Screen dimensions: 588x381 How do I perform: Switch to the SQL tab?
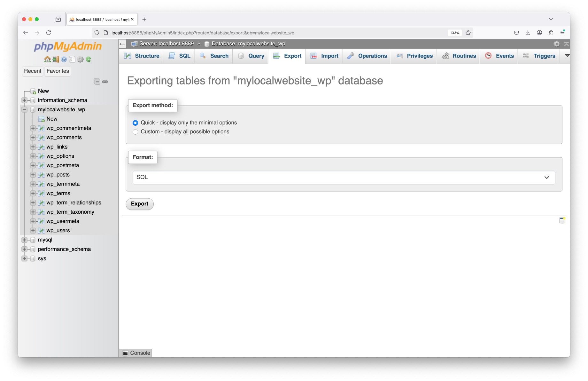tap(179, 56)
